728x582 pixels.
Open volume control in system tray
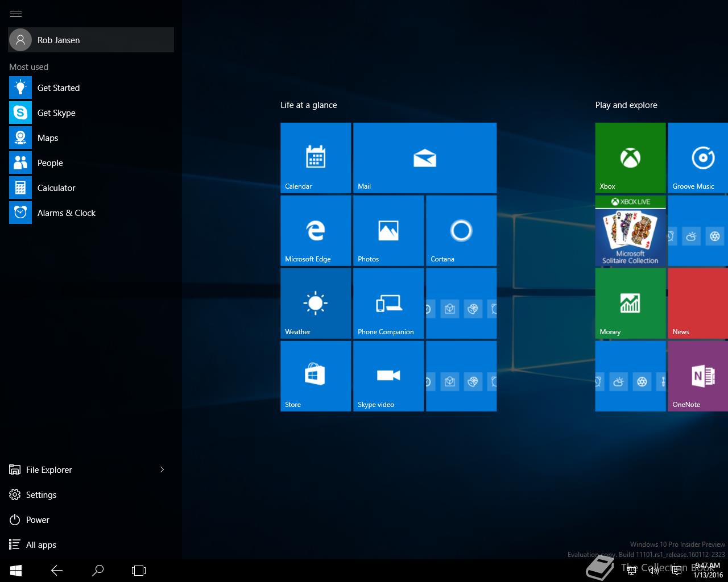(654, 571)
